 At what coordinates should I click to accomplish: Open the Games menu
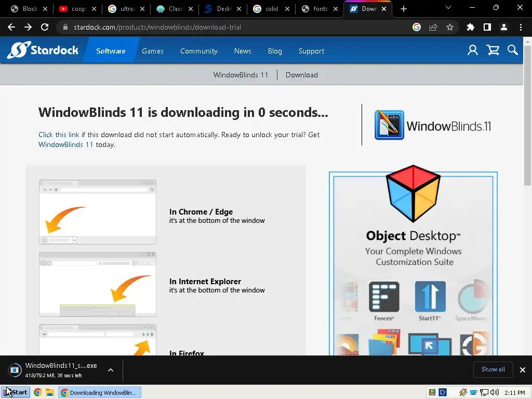pyautogui.click(x=153, y=51)
